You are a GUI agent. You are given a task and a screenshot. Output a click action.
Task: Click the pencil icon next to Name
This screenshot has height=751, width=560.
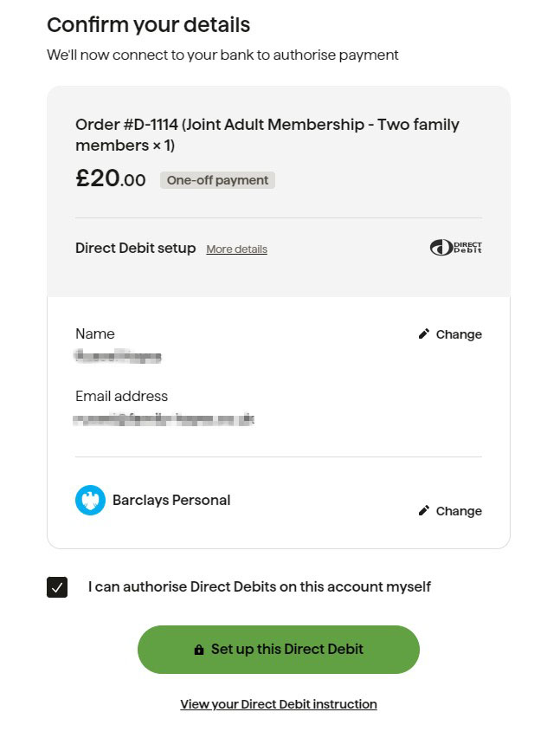click(423, 333)
